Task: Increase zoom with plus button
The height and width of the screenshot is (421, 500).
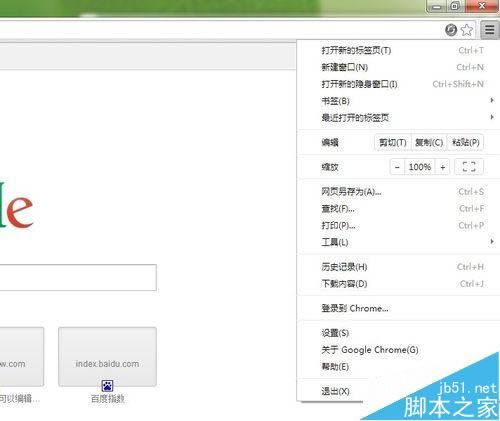Action: pos(442,167)
